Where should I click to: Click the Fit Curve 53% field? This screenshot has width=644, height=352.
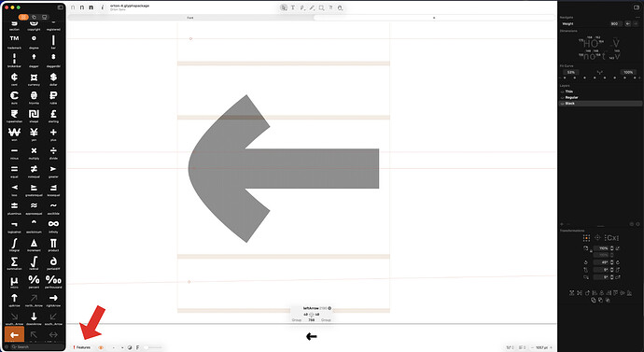[x=571, y=72]
